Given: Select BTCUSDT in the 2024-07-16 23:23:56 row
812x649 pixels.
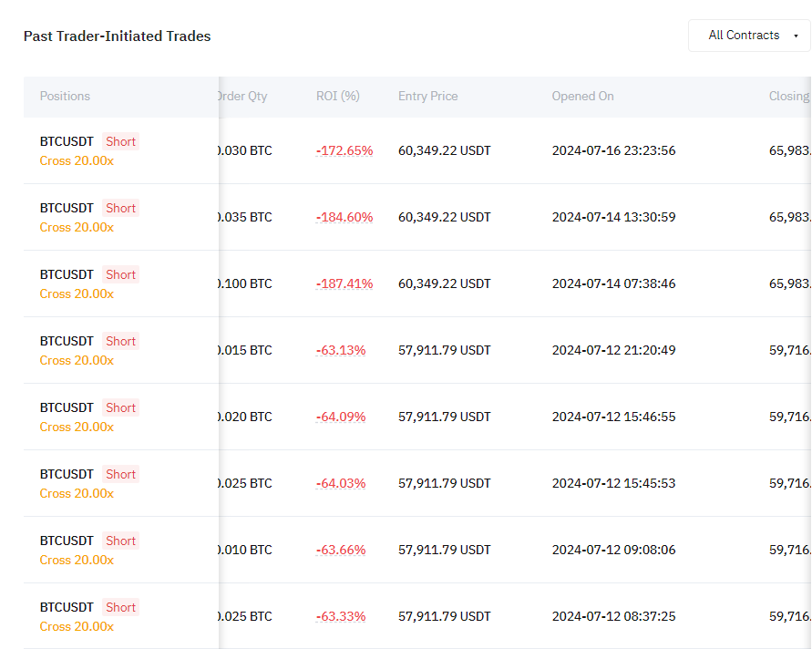Looking at the screenshot, I should point(67,141).
